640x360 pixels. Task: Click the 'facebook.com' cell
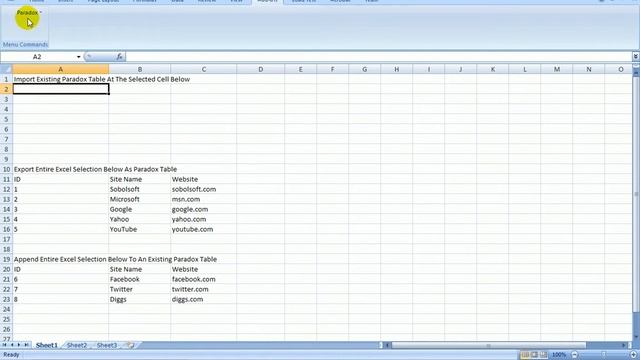pyautogui.click(x=204, y=279)
